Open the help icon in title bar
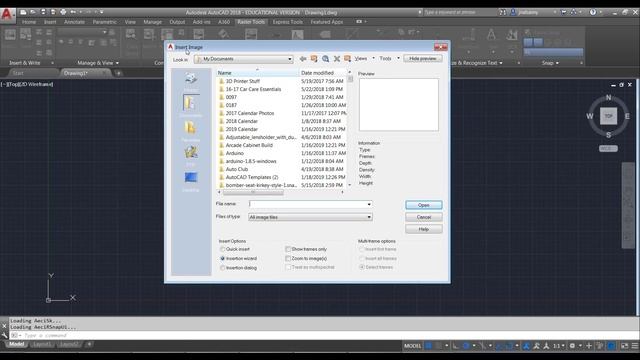This screenshot has height=360, width=640. pyautogui.click(x=593, y=12)
